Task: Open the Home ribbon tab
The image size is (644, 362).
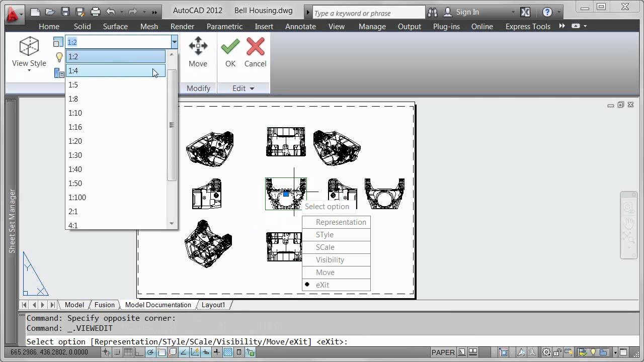Action: point(49,26)
